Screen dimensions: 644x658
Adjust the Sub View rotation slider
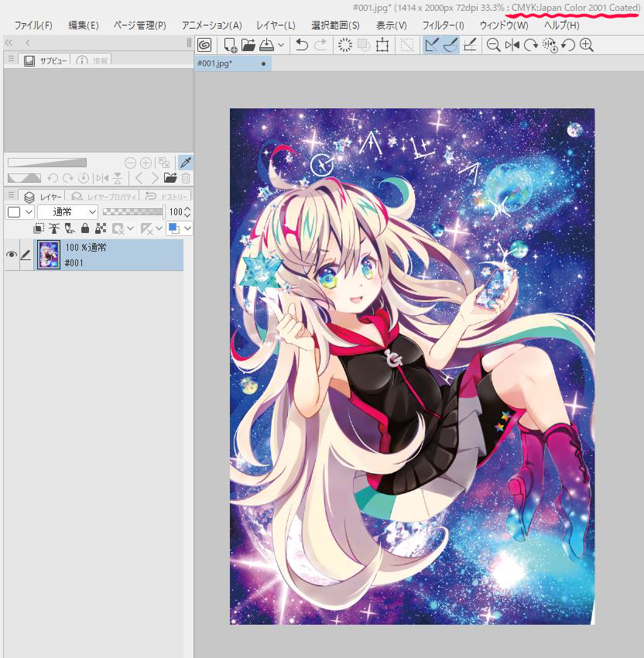click(24, 178)
